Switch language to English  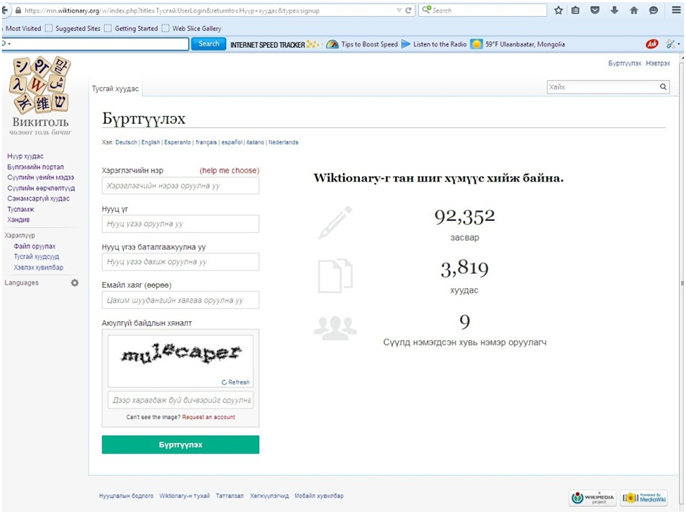coord(150,143)
